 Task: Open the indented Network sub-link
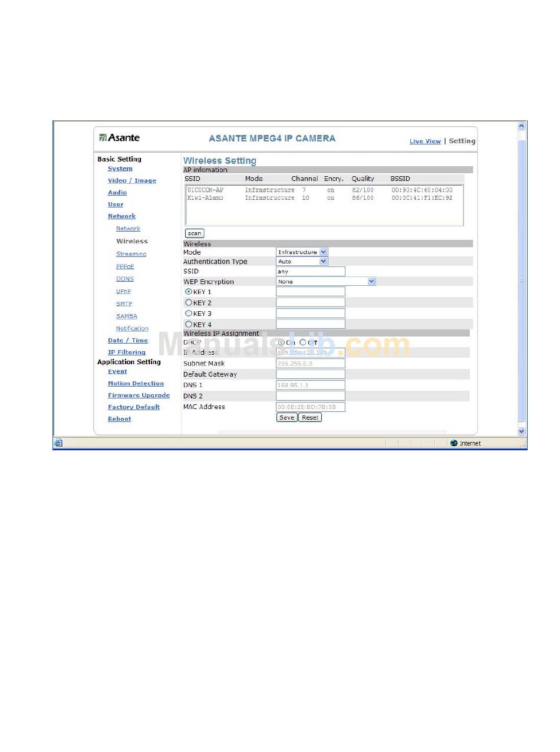tap(128, 229)
